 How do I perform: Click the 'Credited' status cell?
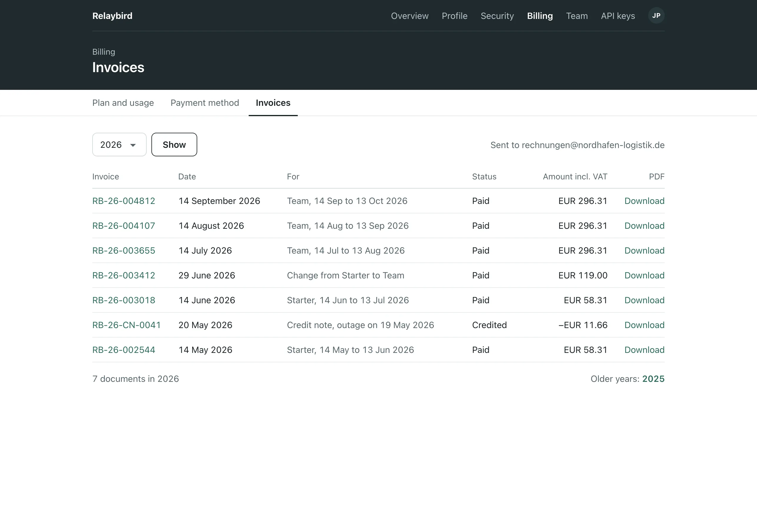pos(489,325)
